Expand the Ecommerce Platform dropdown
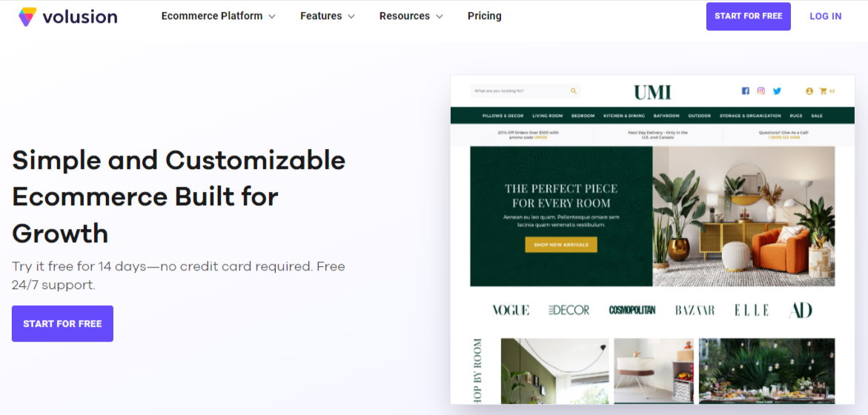The width and height of the screenshot is (868, 415). pos(218,16)
